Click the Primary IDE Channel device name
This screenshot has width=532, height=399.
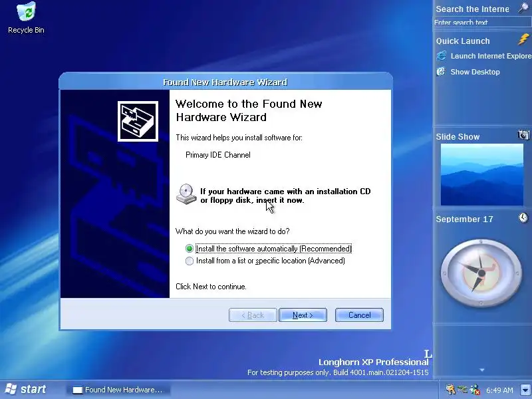point(218,155)
